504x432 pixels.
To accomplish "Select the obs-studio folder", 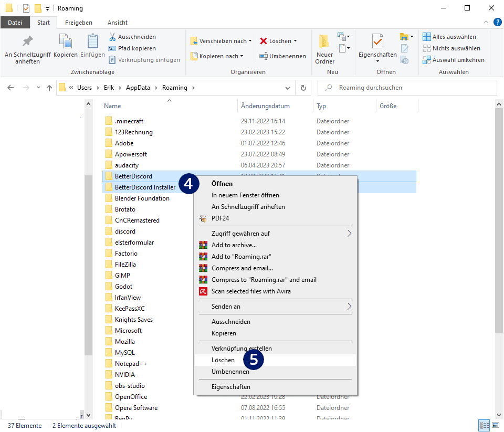I will click(130, 386).
